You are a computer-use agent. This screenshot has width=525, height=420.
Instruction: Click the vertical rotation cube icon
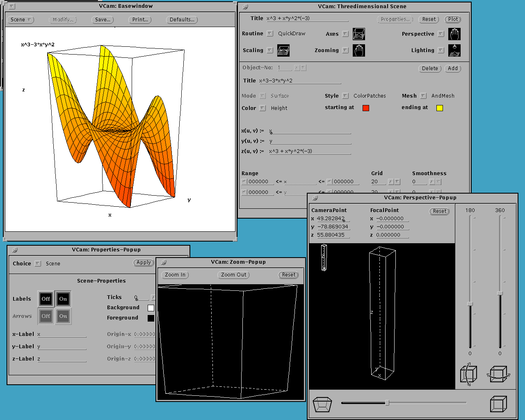tap(468, 374)
